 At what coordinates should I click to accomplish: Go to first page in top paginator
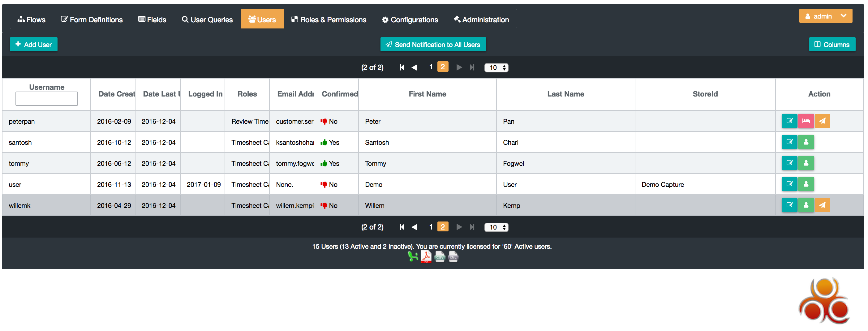click(402, 67)
